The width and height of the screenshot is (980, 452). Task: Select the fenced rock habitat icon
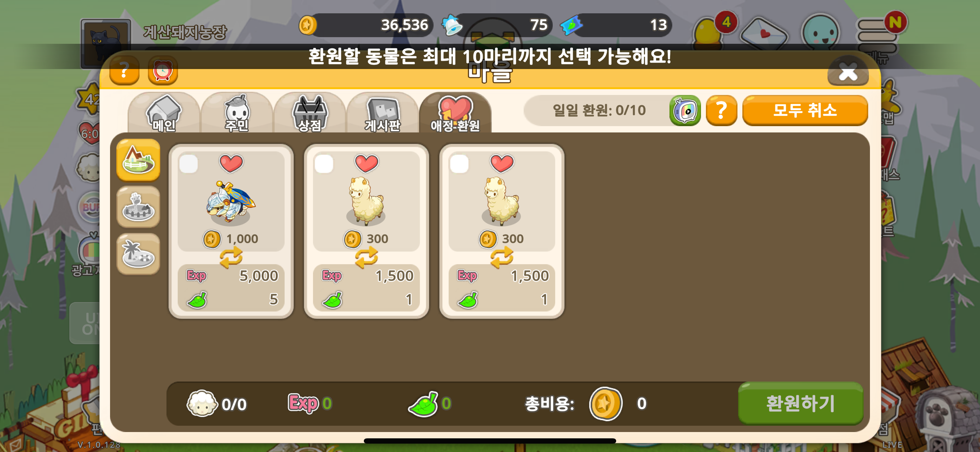[138, 207]
